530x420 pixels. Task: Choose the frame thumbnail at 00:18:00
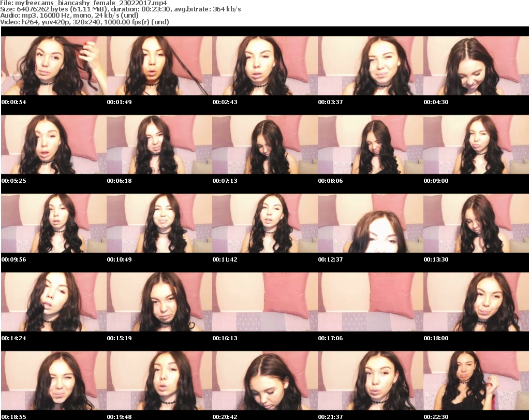click(x=476, y=302)
